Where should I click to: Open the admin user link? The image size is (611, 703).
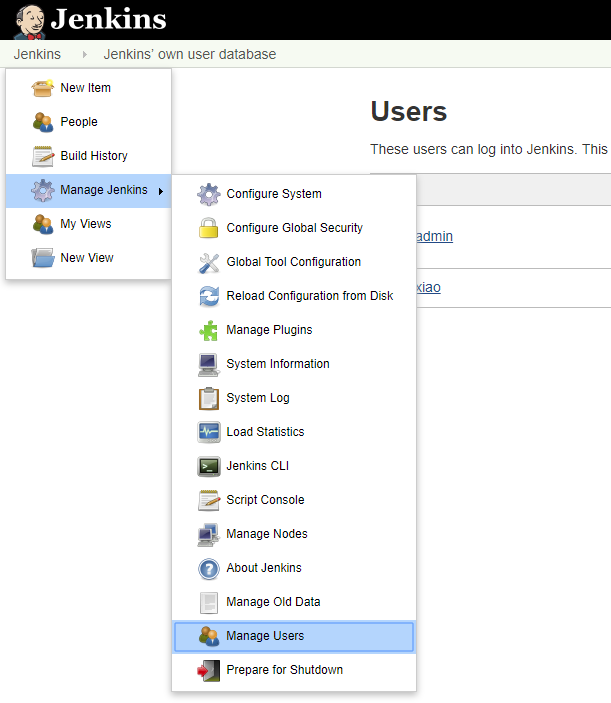click(434, 237)
